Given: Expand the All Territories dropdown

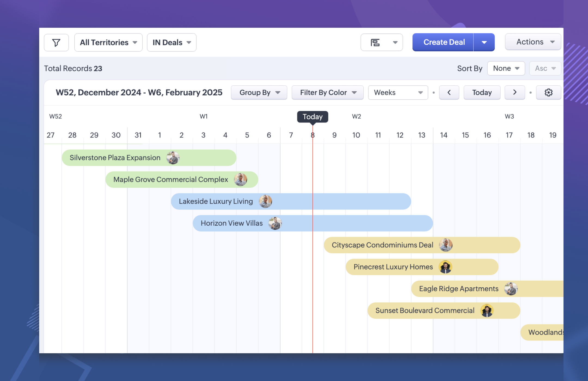Looking at the screenshot, I should pyautogui.click(x=108, y=42).
